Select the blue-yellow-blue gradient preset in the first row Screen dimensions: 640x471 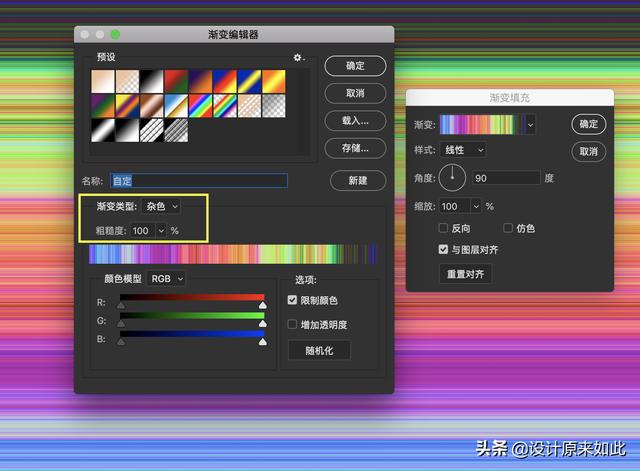pyautogui.click(x=249, y=82)
